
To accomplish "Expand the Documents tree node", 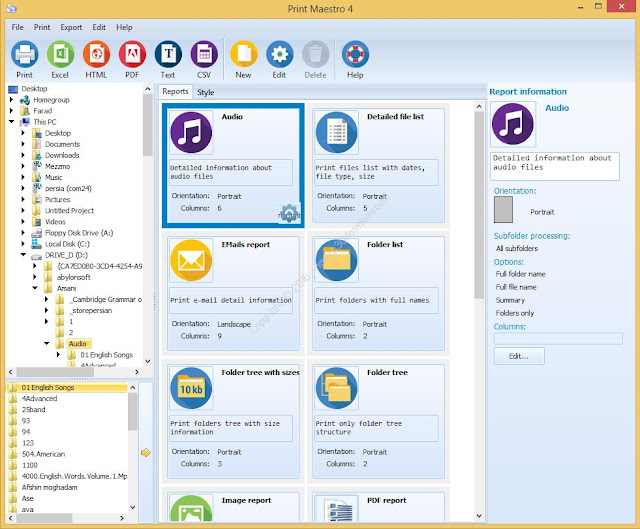I will point(23,144).
